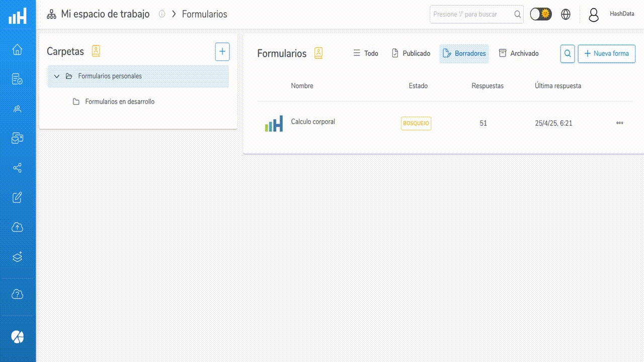The image size is (644, 362).
Task: Add a new folder with plus button
Action: click(222, 52)
